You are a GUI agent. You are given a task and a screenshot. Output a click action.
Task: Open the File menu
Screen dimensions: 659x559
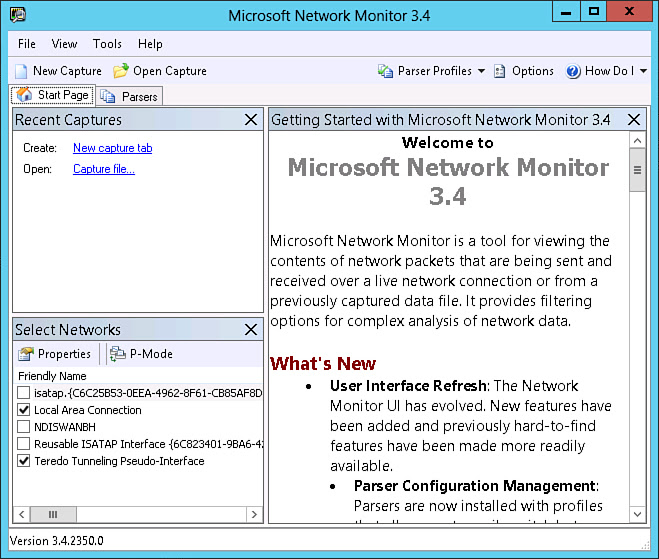coord(27,44)
